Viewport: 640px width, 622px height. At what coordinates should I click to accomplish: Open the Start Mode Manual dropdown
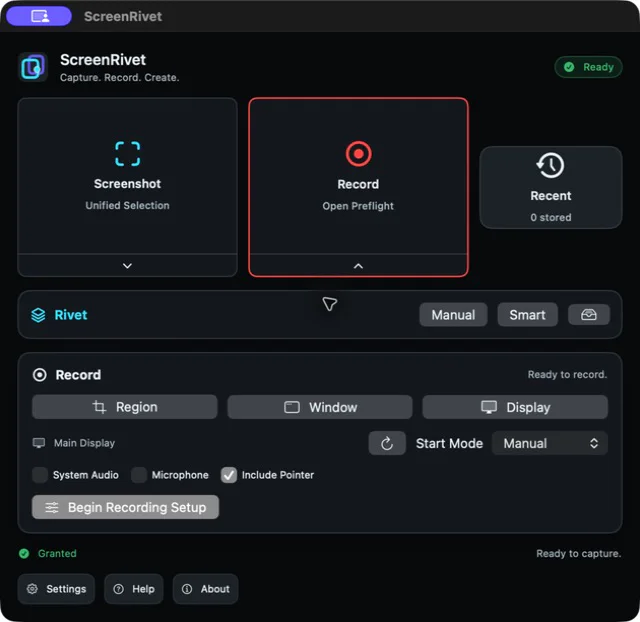click(550, 443)
